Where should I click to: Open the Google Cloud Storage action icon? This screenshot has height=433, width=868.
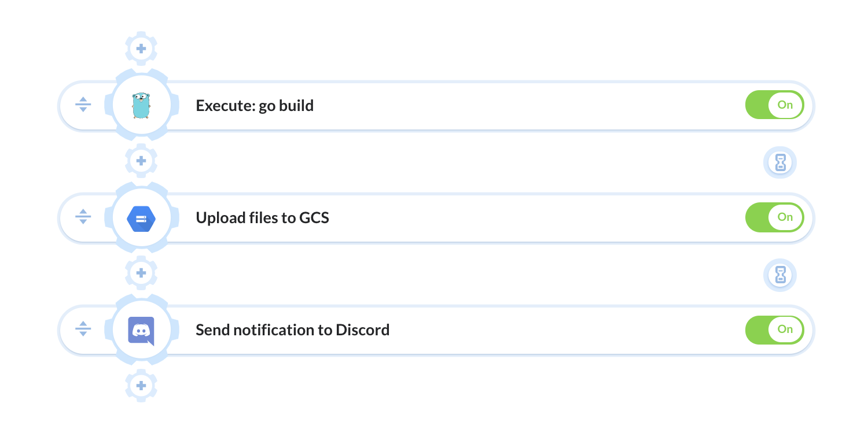pyautogui.click(x=141, y=219)
